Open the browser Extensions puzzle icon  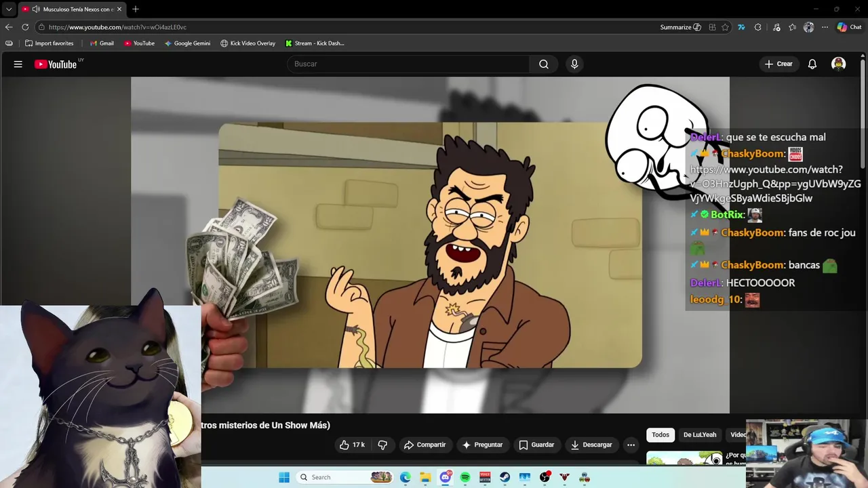[x=758, y=27]
